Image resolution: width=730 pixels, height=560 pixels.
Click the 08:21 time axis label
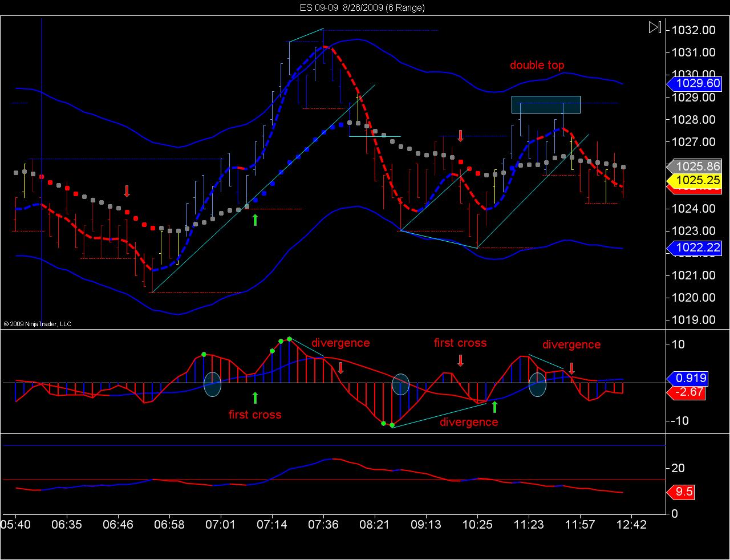[x=375, y=524]
